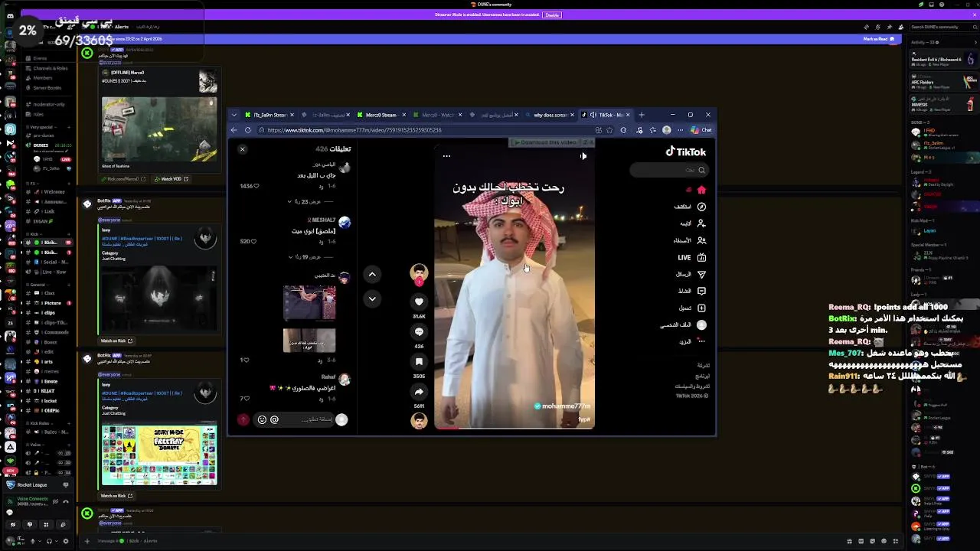The height and width of the screenshot is (551, 980).
Task: Click the TikTok search field
Action: pos(669,170)
